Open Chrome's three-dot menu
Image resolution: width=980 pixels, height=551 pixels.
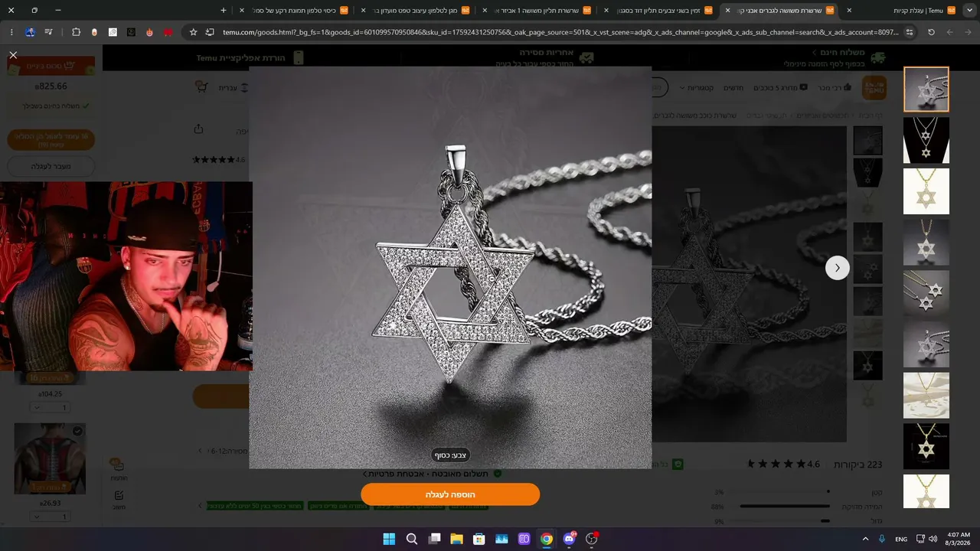pyautogui.click(x=11, y=32)
